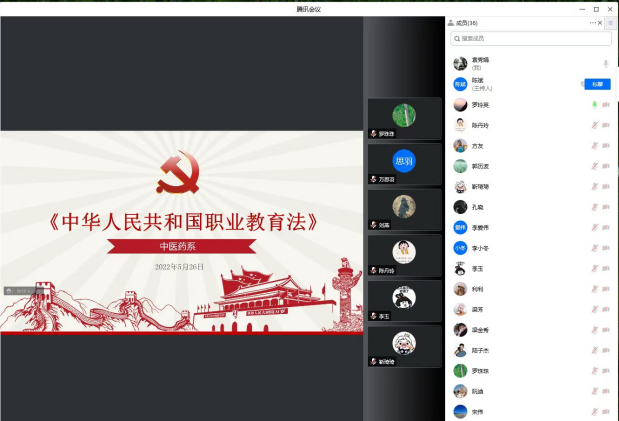Click camera-off icon in 陈丹玲 list row
The height and width of the screenshot is (421, 619).
coord(606,125)
